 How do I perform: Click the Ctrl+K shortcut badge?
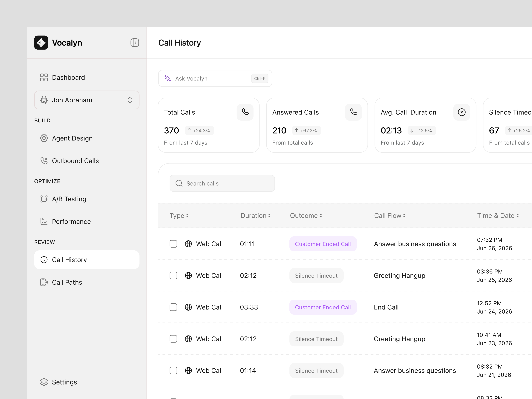[x=260, y=78]
